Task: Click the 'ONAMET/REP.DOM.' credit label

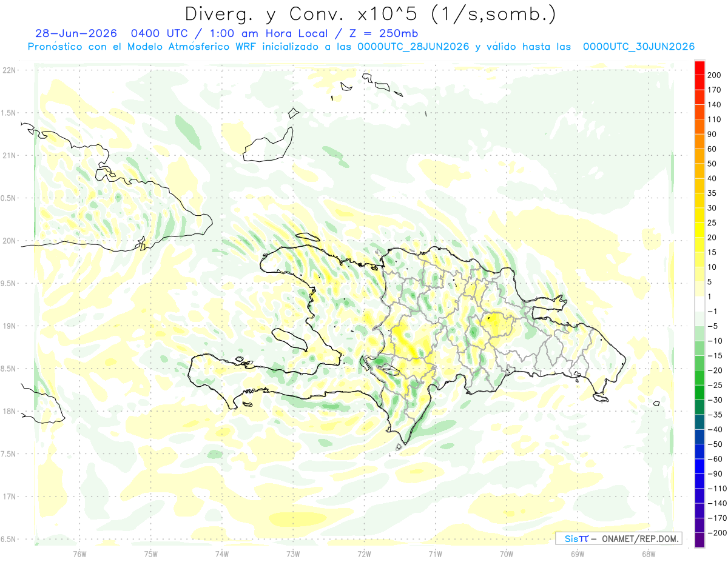Action: (x=639, y=538)
